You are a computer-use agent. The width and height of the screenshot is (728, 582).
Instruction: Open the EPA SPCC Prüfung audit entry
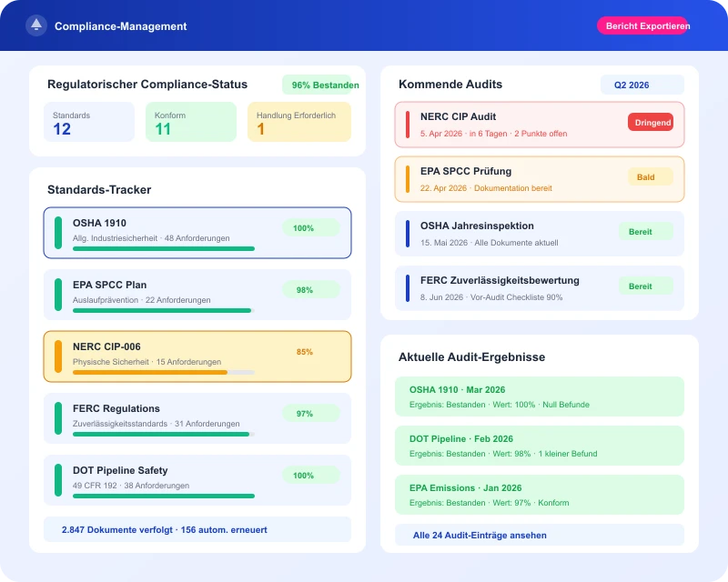click(540, 179)
